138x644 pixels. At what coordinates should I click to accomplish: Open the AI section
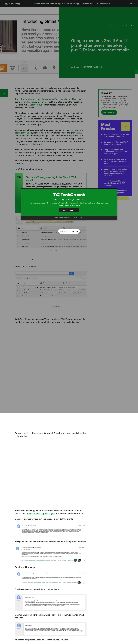[74, 4]
